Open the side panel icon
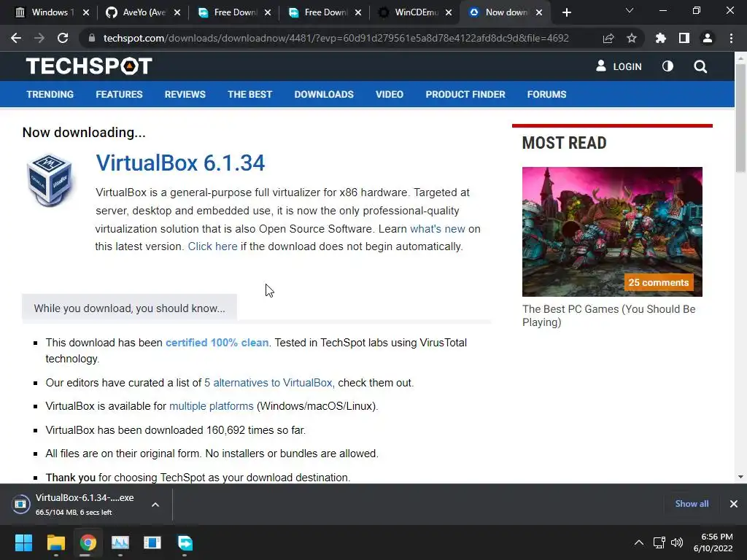The image size is (747, 560). [684, 38]
